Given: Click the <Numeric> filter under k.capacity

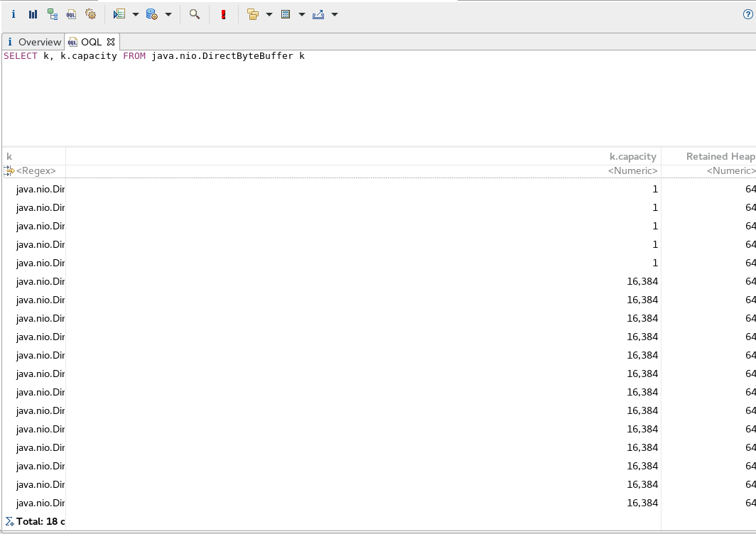Looking at the screenshot, I should pos(631,170).
